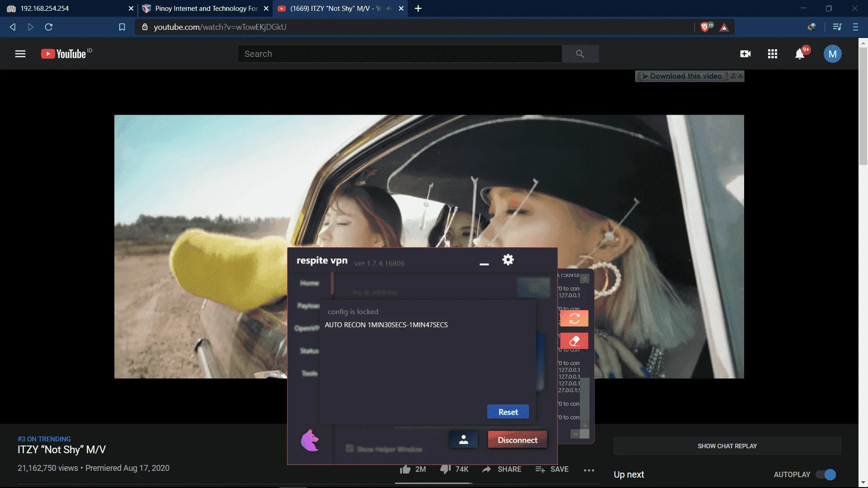Screen dimensions: 868x488
Task: Click the Reset button in the config dialog
Action: point(508,412)
